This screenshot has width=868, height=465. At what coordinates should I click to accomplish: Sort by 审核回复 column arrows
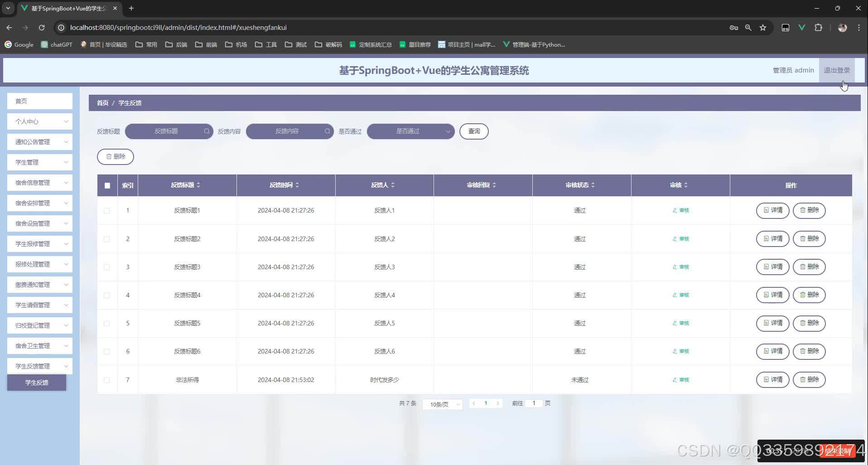click(x=494, y=185)
